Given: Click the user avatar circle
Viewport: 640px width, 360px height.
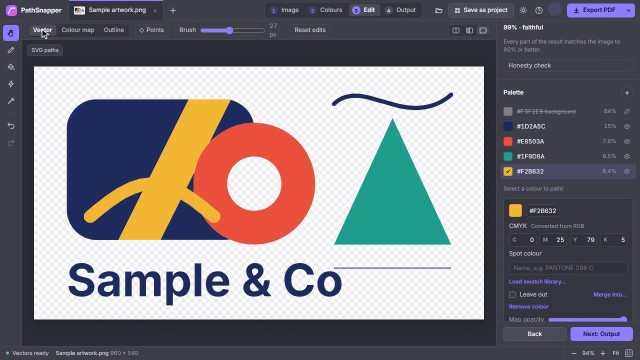Looking at the screenshot, I should 555,9.
